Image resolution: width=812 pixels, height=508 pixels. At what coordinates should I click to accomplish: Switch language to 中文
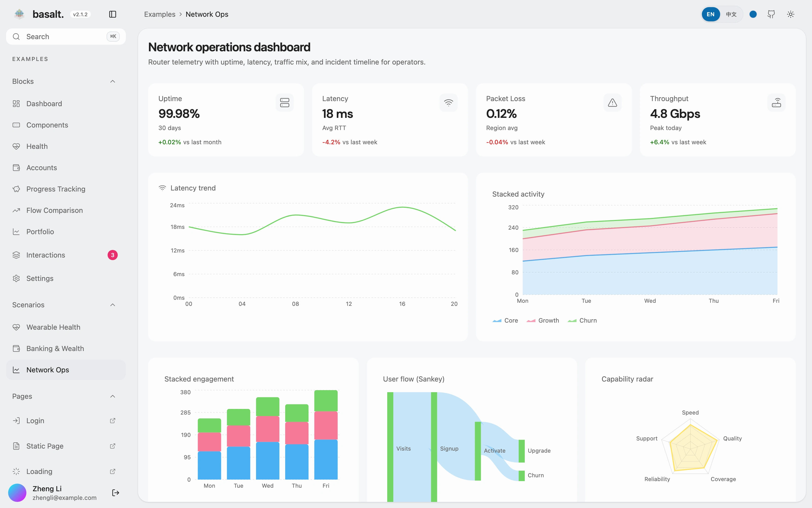tap(731, 14)
